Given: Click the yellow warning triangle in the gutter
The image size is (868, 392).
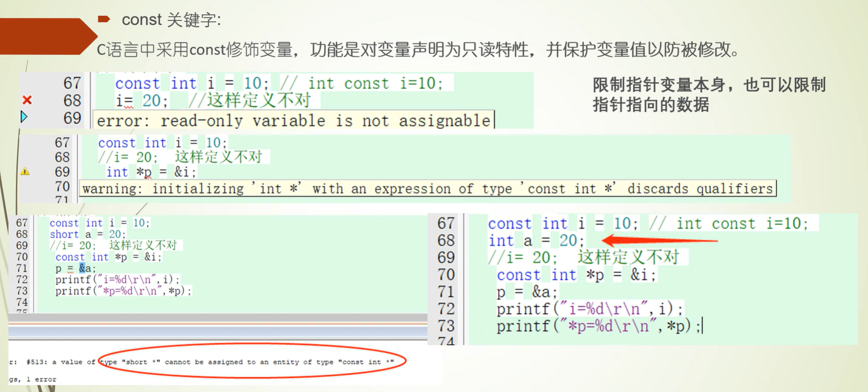Looking at the screenshot, I should tap(25, 172).
